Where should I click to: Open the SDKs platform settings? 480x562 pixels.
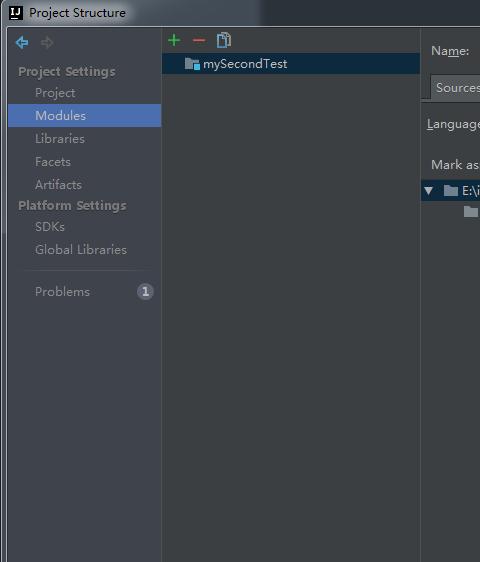click(x=50, y=227)
